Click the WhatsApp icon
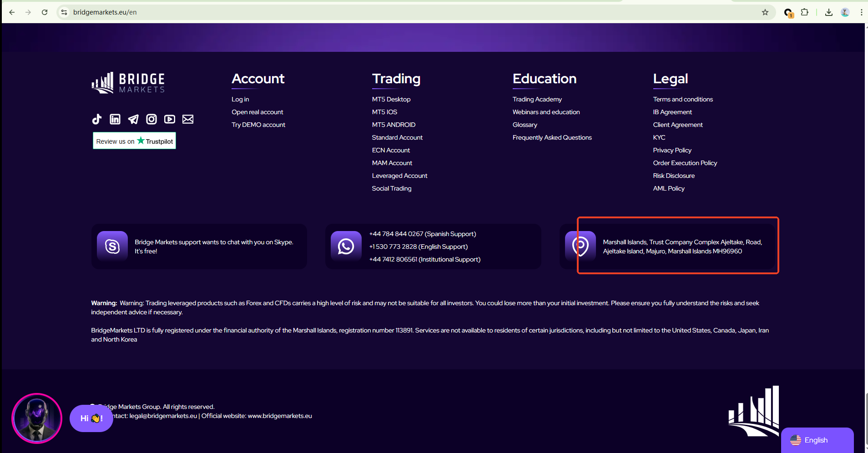This screenshot has height=453, width=868. 346,246
